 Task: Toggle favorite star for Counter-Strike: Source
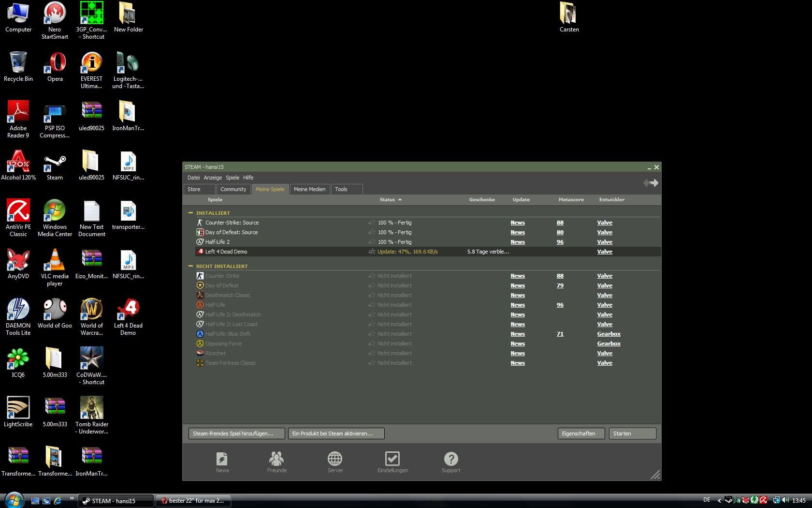372,223
